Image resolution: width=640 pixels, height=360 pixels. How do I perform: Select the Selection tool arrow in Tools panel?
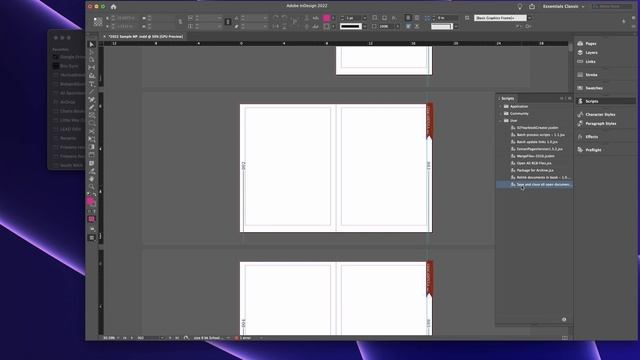(x=92, y=44)
